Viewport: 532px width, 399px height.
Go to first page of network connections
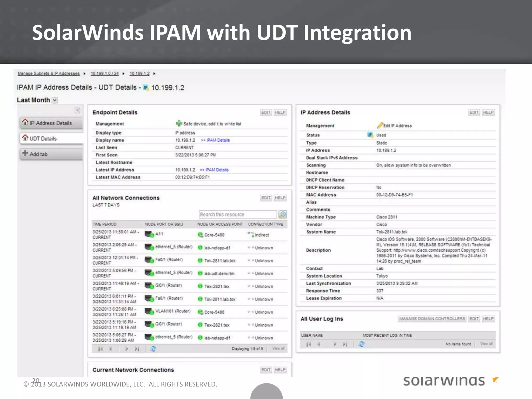101,349
